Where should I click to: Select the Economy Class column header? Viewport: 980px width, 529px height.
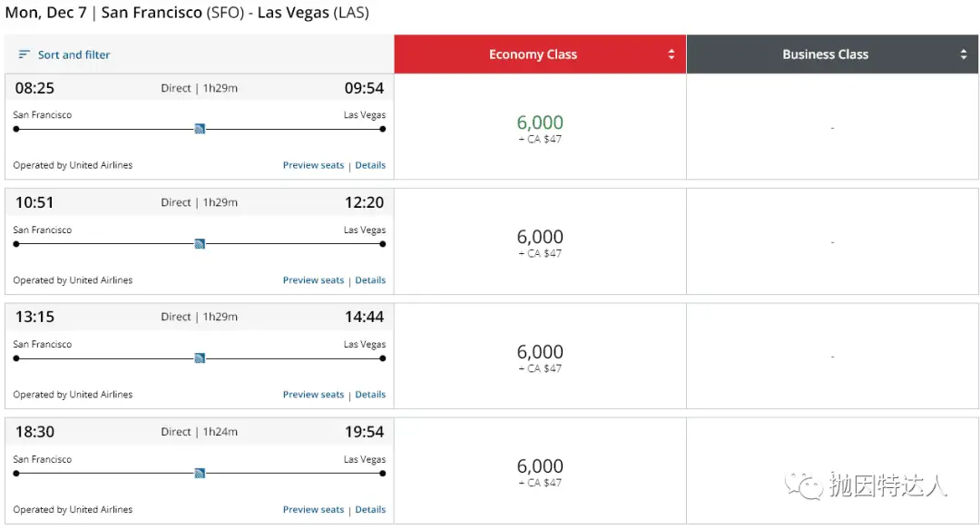click(x=533, y=54)
